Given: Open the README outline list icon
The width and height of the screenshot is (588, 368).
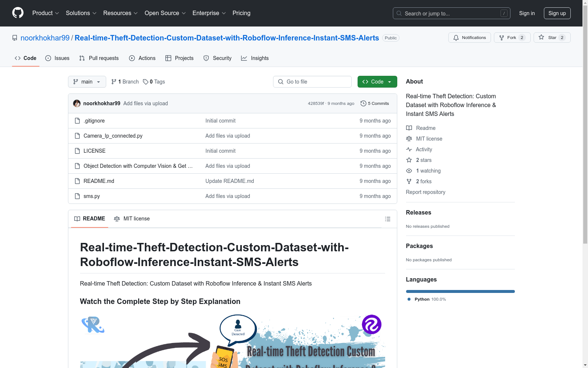Looking at the screenshot, I should (387, 219).
